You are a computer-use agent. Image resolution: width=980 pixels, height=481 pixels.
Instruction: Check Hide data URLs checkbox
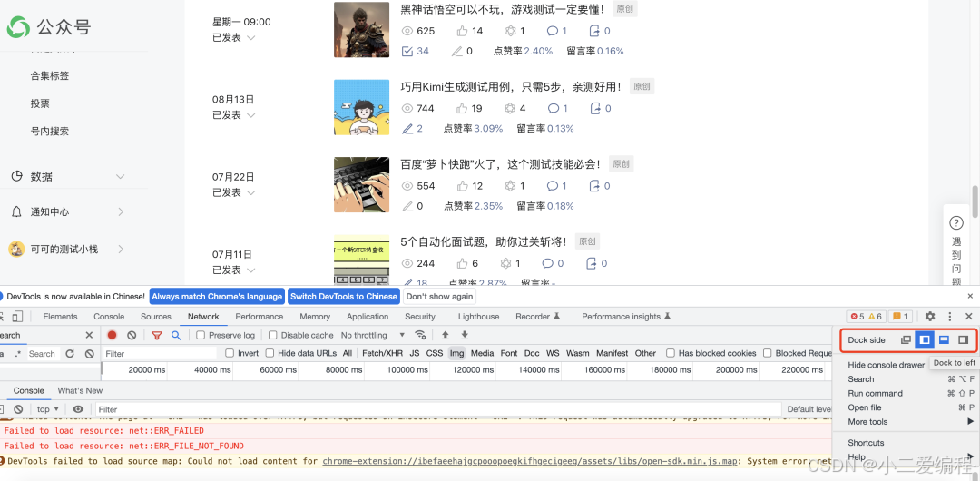(270, 353)
